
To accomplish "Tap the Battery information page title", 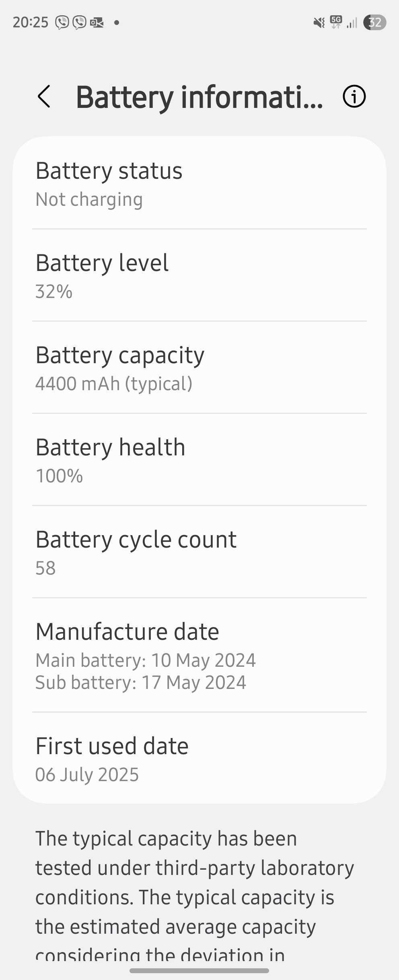I will point(199,97).
